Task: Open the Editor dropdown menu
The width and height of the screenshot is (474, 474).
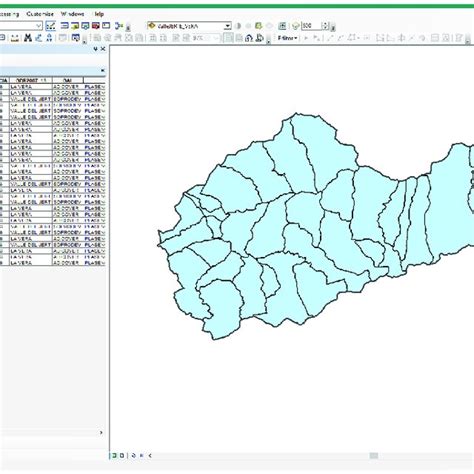Action: point(287,38)
